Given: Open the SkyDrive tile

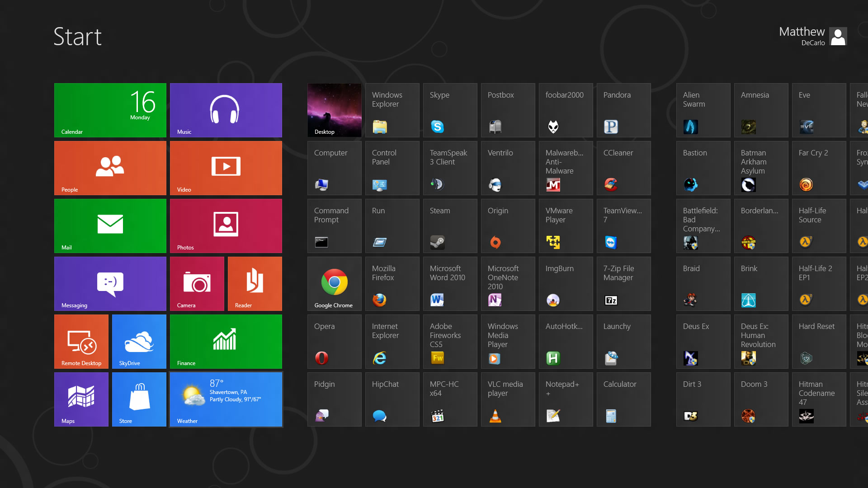Looking at the screenshot, I should (139, 342).
